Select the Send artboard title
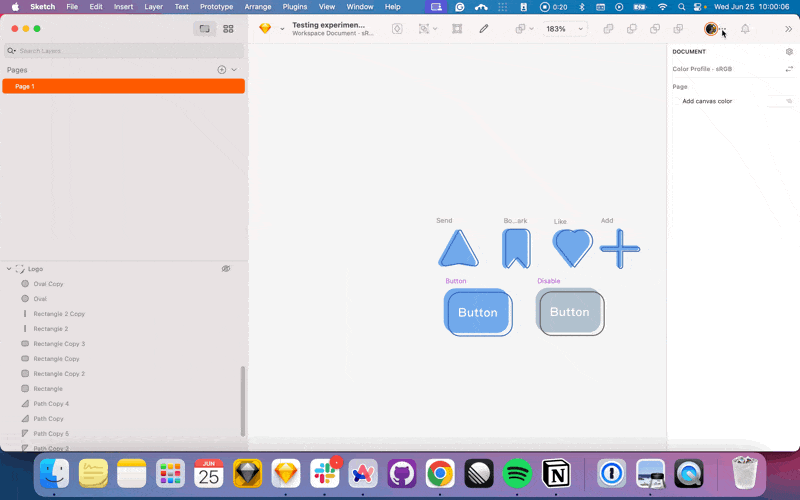 [444, 220]
